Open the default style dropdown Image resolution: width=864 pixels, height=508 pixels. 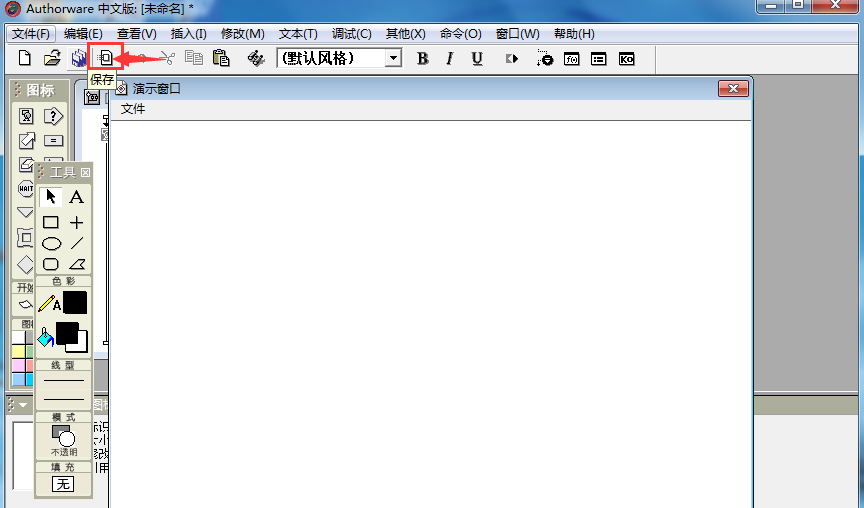click(393, 58)
